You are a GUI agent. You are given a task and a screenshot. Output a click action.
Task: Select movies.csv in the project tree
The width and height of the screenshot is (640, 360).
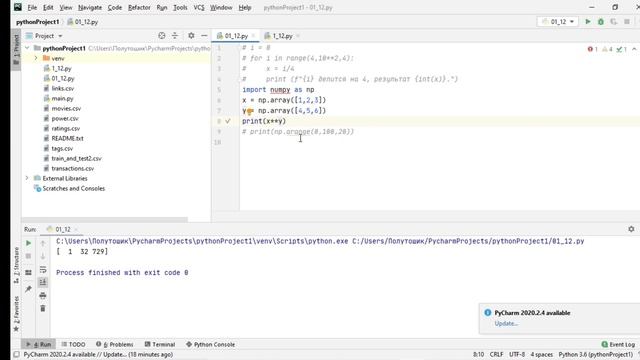66,108
